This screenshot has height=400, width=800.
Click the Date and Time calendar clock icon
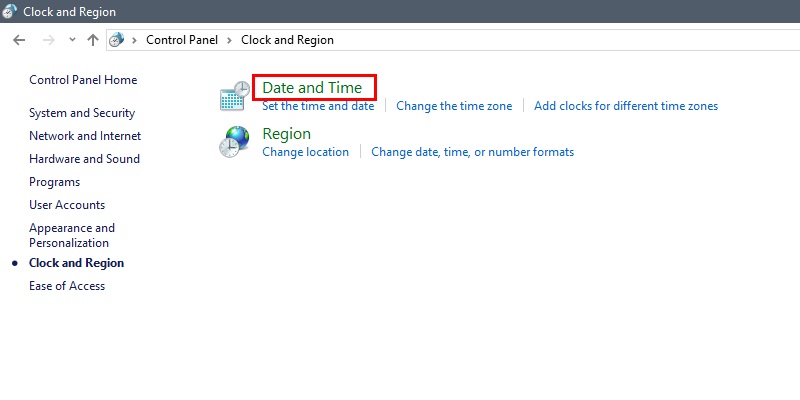[235, 95]
